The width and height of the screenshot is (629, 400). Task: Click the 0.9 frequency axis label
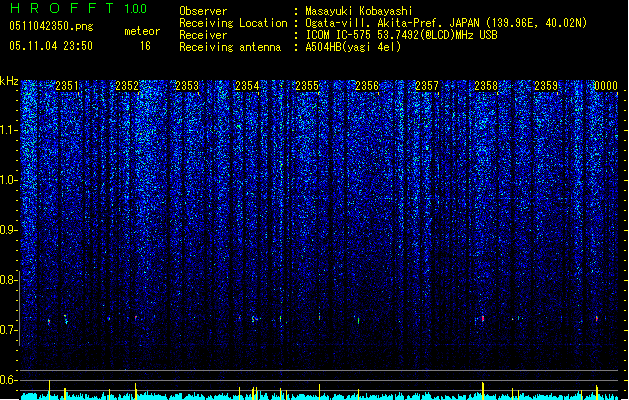[x=8, y=230]
